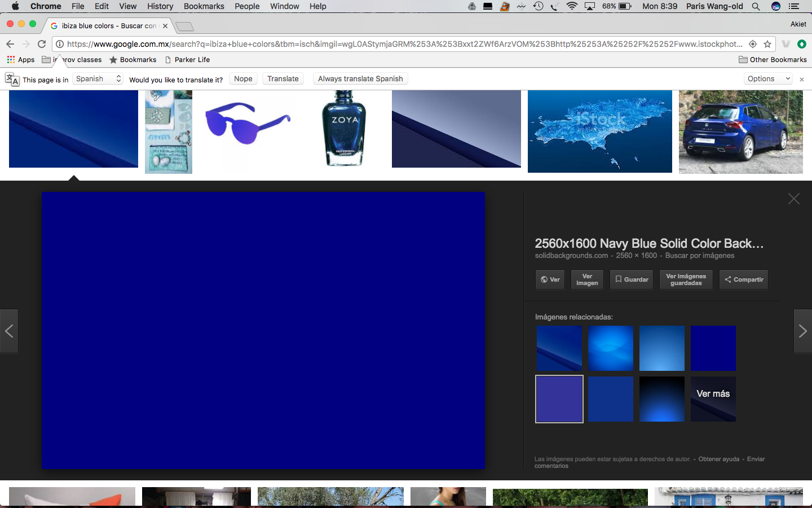Click the browser reload page icon
Viewport: 812px width, 508px height.
point(42,44)
